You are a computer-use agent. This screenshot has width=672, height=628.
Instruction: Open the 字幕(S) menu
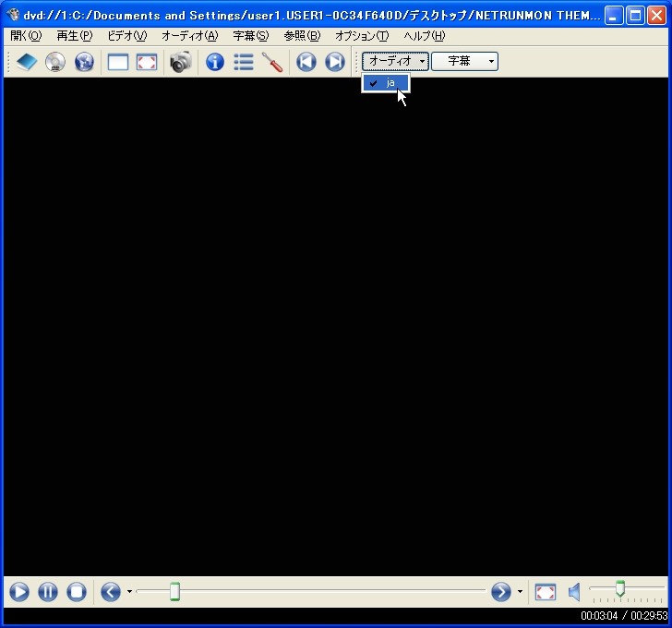(x=251, y=36)
